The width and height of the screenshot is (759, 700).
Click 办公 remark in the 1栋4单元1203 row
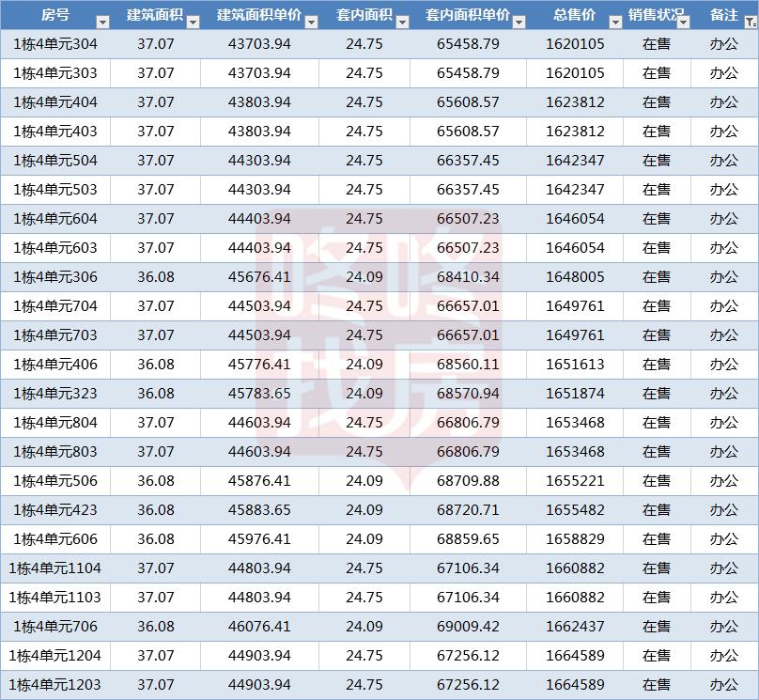(723, 685)
